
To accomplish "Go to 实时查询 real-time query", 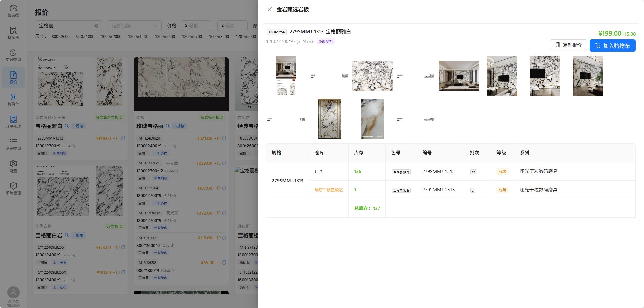I will coord(13,55).
